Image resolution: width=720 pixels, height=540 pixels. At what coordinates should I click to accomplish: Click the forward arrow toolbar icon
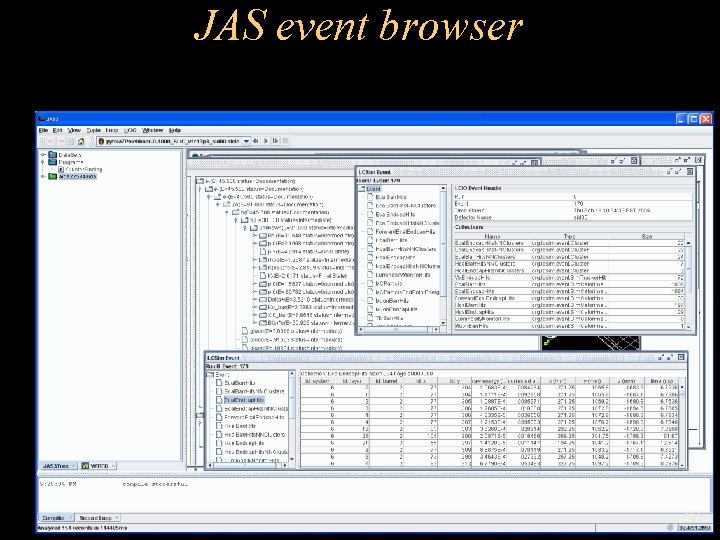pyautogui.click(x=61, y=141)
